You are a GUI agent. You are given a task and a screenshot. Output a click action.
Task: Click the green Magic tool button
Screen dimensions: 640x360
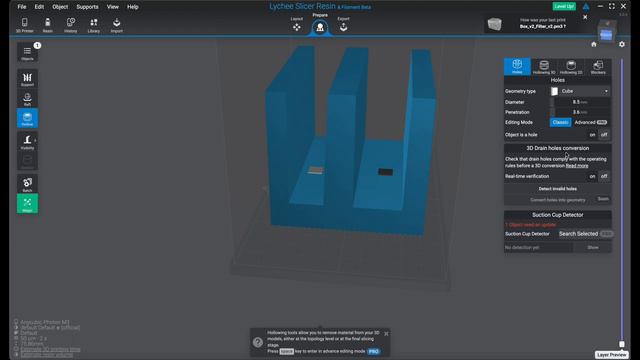point(27,204)
